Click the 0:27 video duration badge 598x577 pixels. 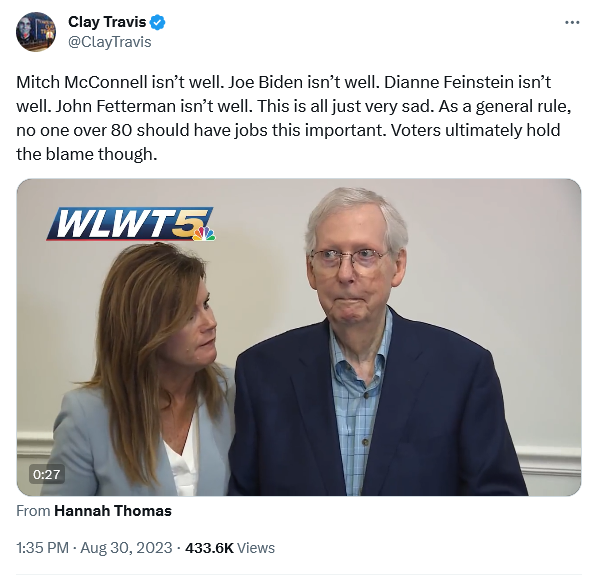click(x=47, y=474)
